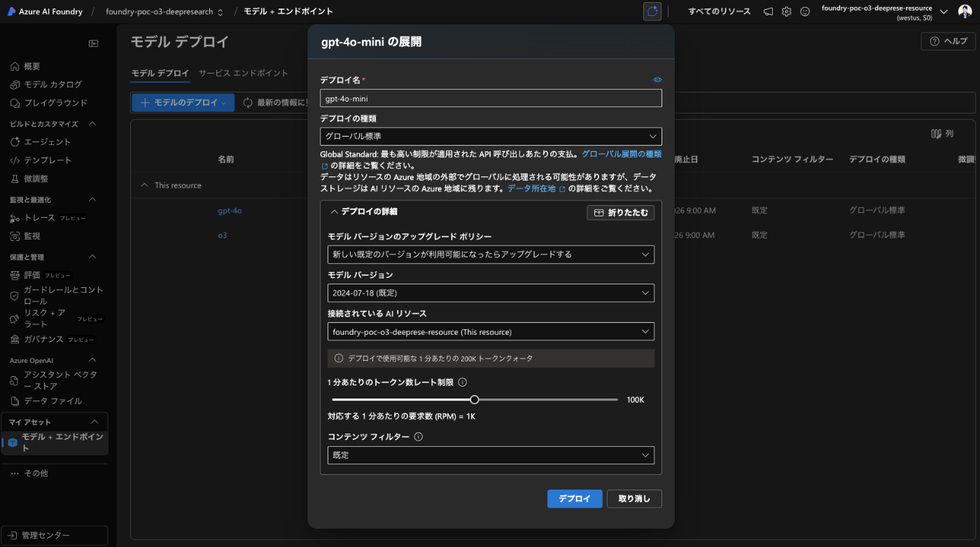Click the 名前 column header
The height and width of the screenshot is (547, 980).
pos(225,160)
